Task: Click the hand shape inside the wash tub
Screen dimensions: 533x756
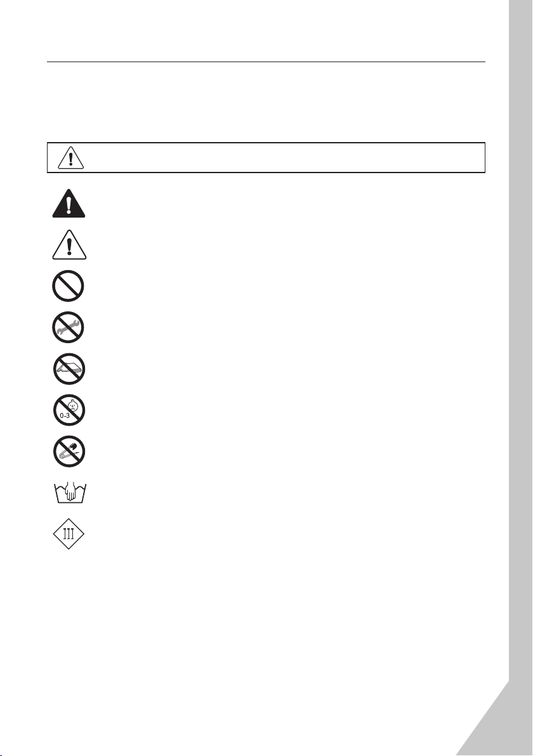Action: click(x=71, y=491)
